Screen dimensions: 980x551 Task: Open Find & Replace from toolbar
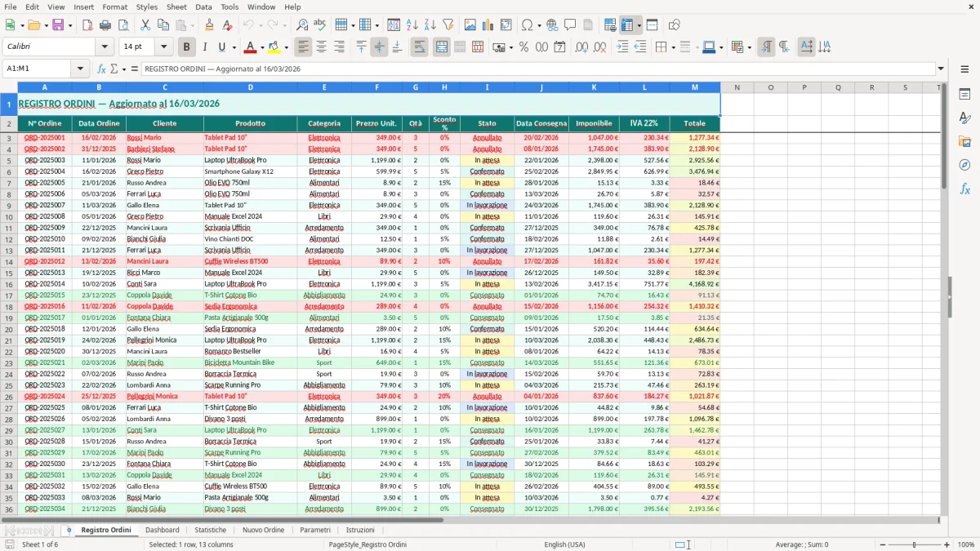[302, 25]
